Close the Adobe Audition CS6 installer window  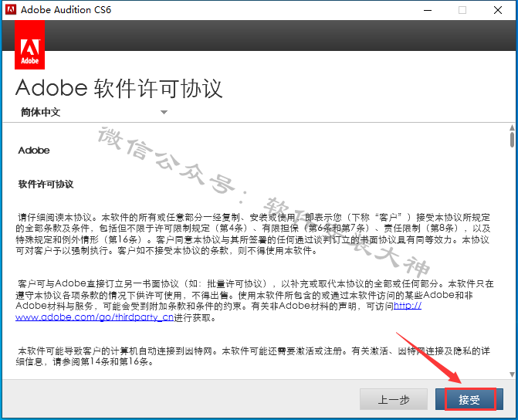pyautogui.click(x=498, y=10)
